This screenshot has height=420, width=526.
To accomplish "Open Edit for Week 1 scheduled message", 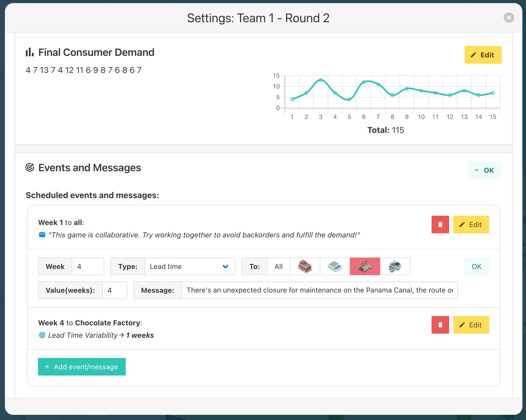I will point(471,224).
